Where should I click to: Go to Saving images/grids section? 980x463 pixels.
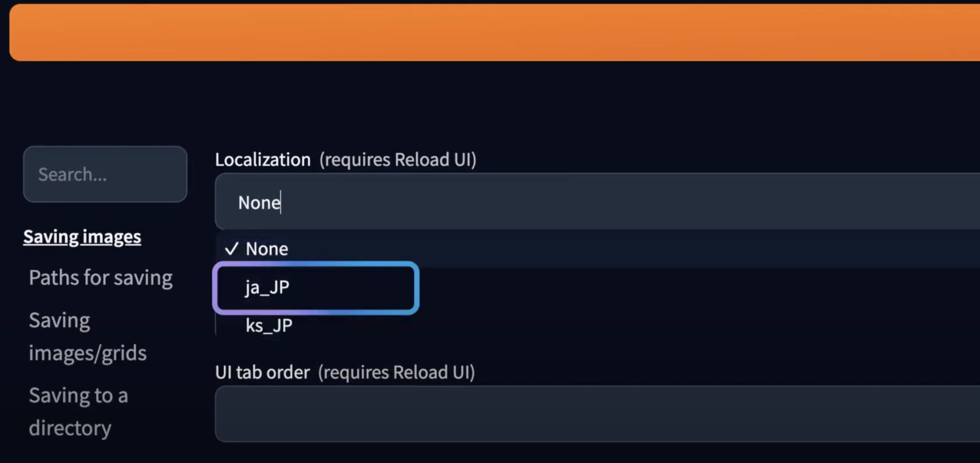pos(88,336)
